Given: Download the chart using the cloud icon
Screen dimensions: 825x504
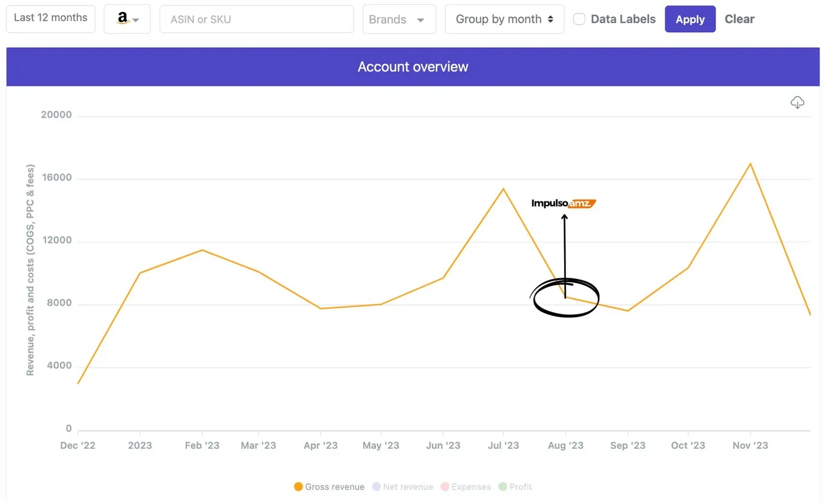Looking at the screenshot, I should coord(797,102).
